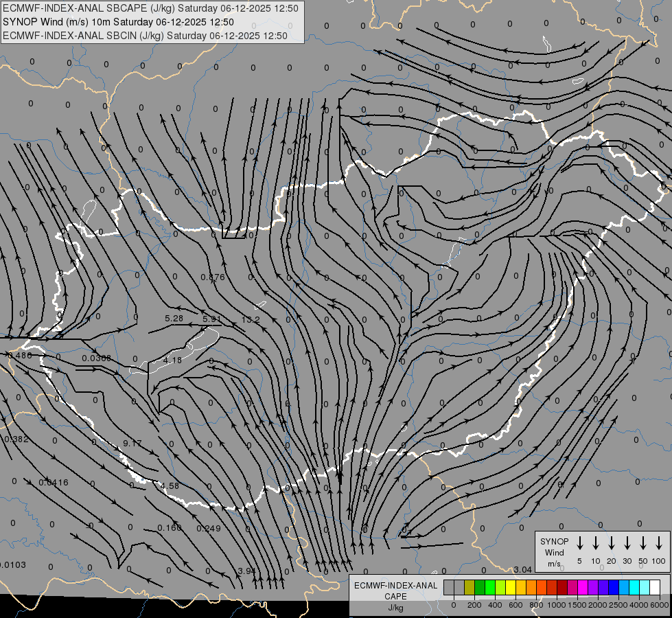
Task: Click the map value 9.17
Action: click(x=132, y=443)
